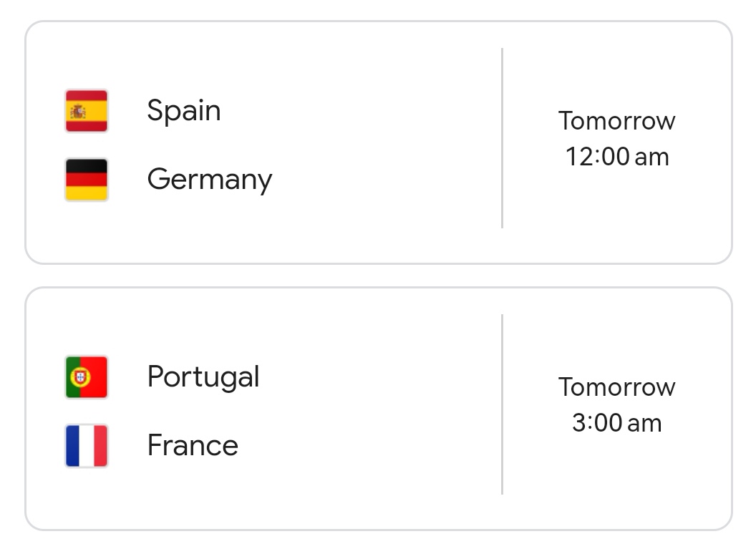Image resolution: width=756 pixels, height=549 pixels.
Task: Click the vertical divider in the Portugal–France card
Action: click(502, 404)
